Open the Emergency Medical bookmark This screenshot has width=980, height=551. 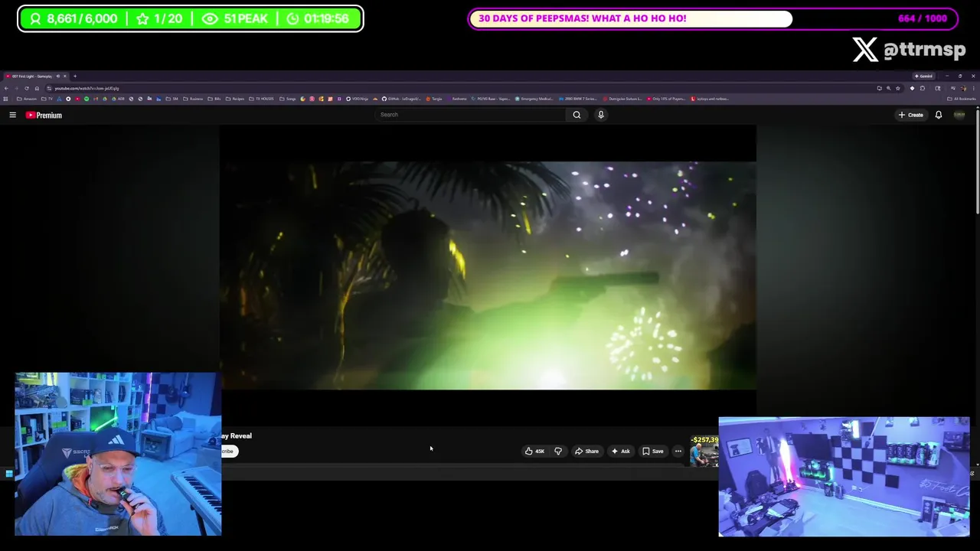(x=534, y=99)
